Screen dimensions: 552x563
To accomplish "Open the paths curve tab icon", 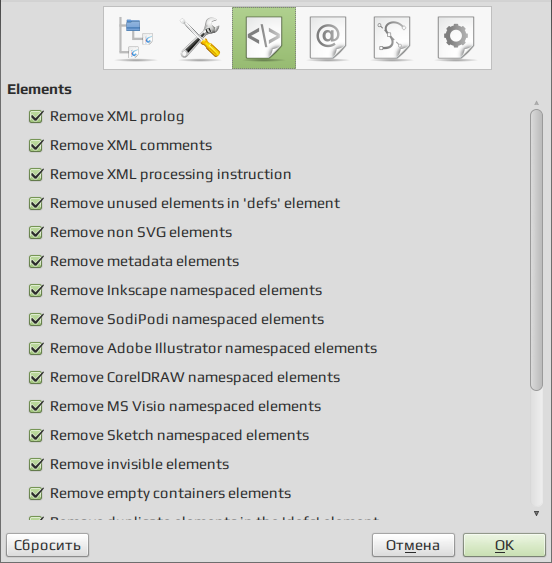I will pos(392,38).
